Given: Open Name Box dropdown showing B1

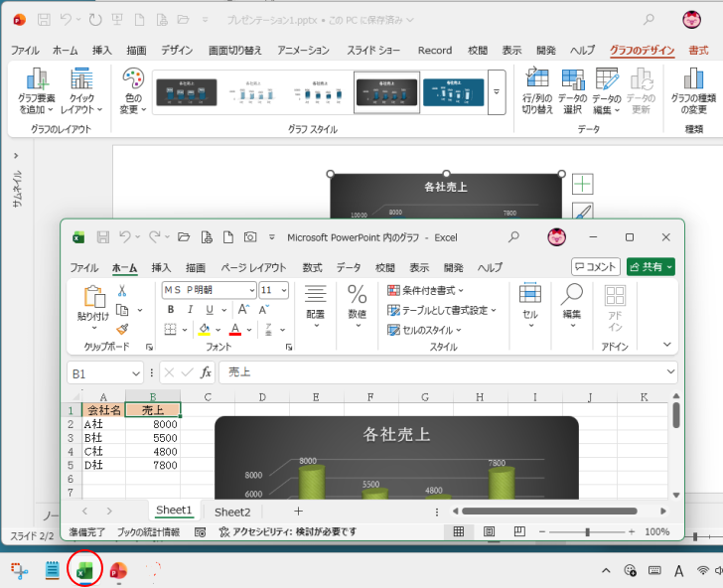Looking at the screenshot, I should pyautogui.click(x=136, y=373).
